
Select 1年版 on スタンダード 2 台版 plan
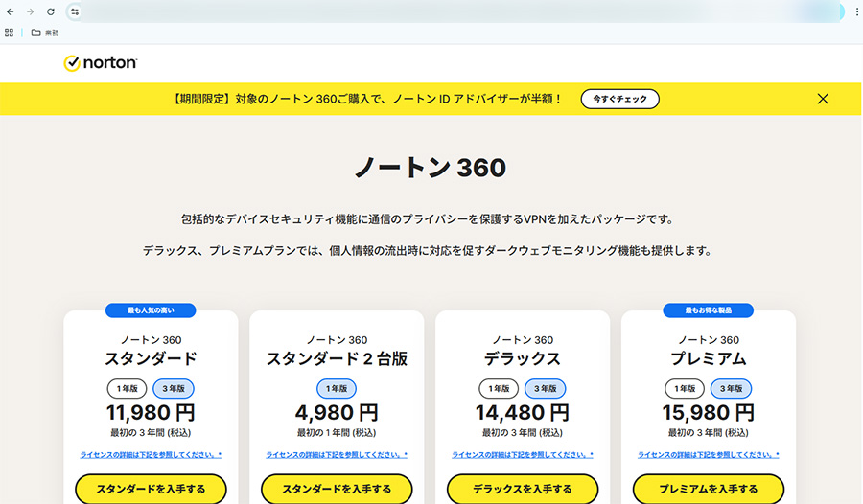tap(337, 388)
